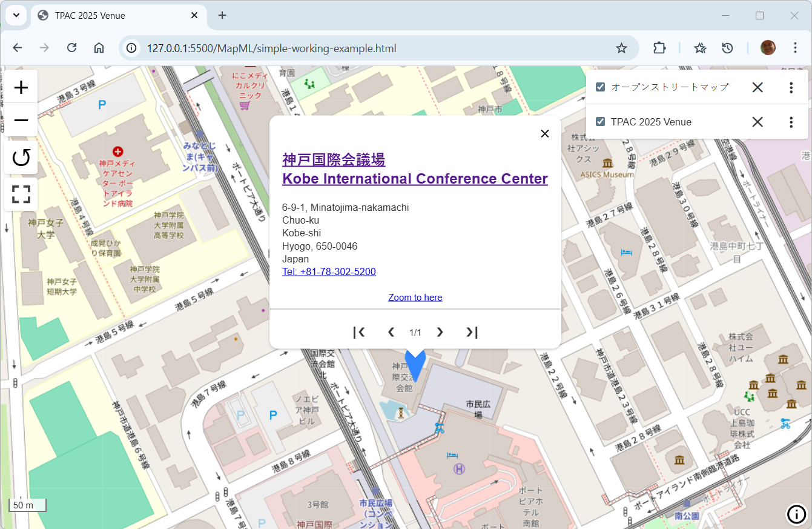Disable the オープンストリートマップ layer
Viewport: 812px width, 529px height.
tap(600, 87)
